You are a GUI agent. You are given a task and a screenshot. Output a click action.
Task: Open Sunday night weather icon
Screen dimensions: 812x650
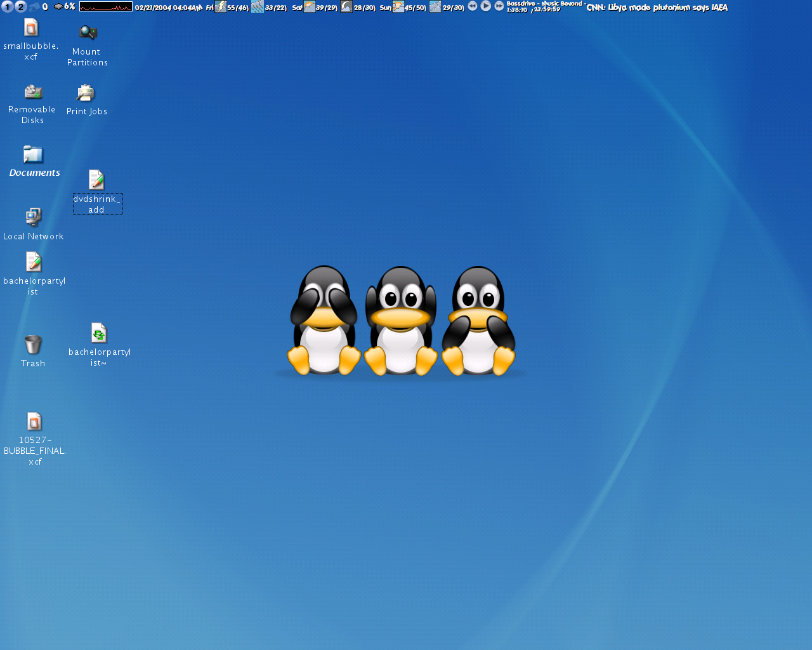(435, 7)
